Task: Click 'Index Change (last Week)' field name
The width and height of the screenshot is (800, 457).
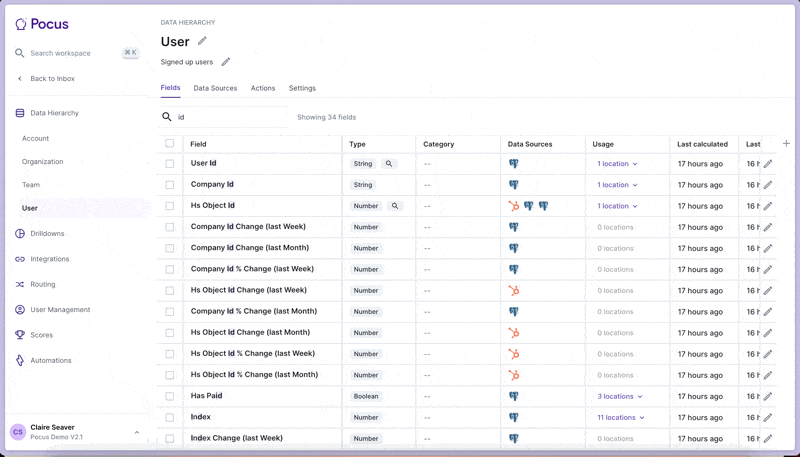Action: (236, 438)
